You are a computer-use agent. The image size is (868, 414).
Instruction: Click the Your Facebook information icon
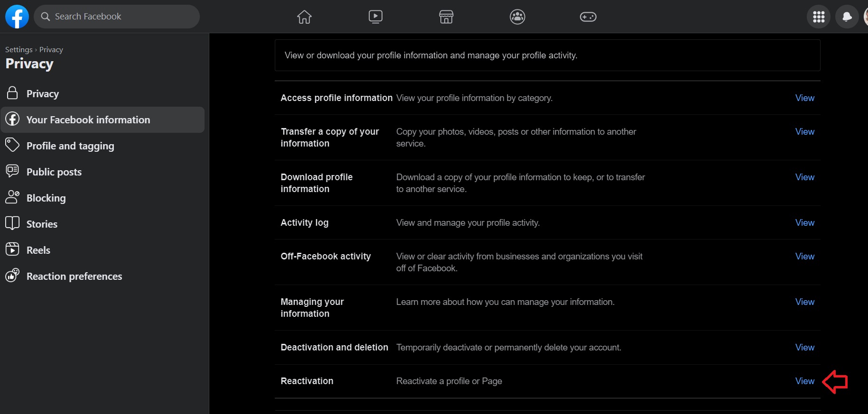tap(12, 119)
